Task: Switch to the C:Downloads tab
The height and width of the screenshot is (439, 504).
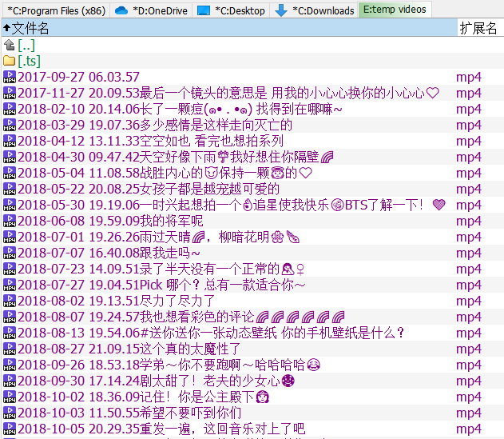Action: (314, 10)
